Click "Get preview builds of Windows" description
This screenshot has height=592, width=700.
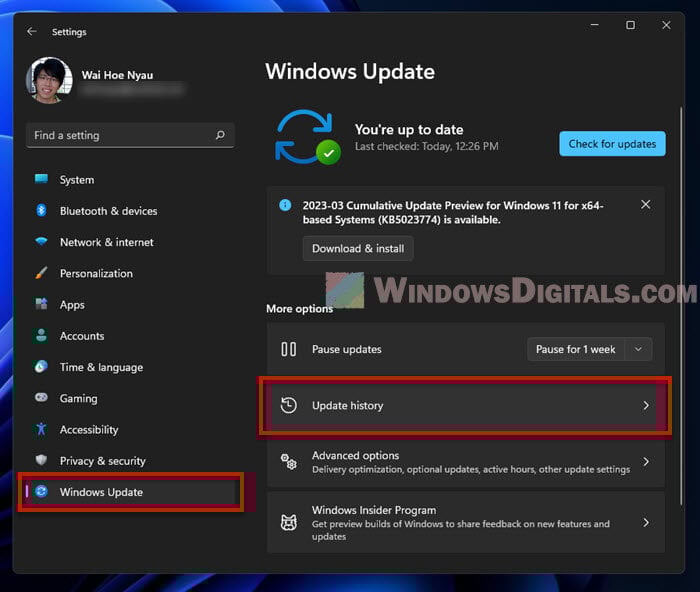(461, 530)
